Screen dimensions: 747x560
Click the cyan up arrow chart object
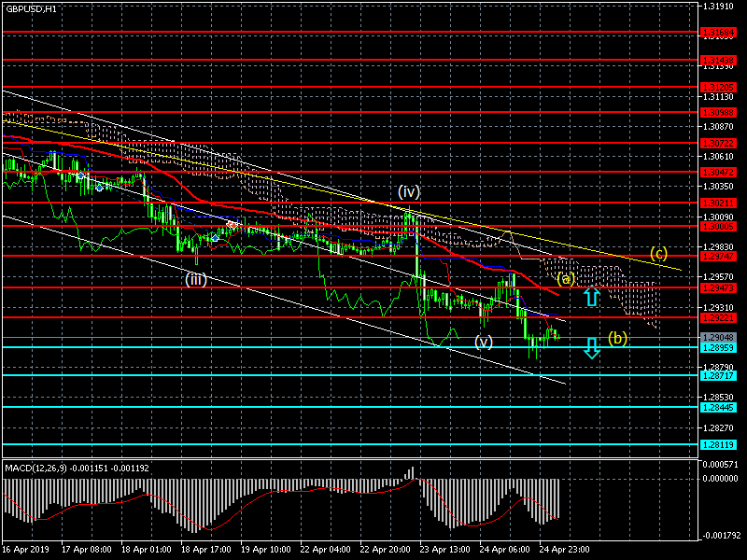[592, 295]
